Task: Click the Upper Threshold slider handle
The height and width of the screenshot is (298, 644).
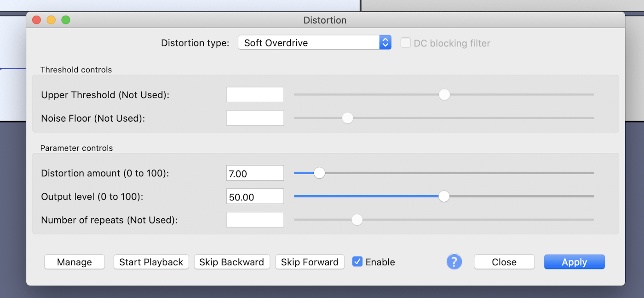Action: pos(444,95)
